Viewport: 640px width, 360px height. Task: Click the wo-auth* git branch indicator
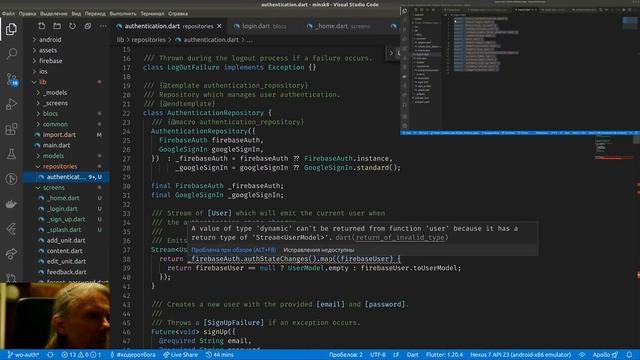[23, 355]
